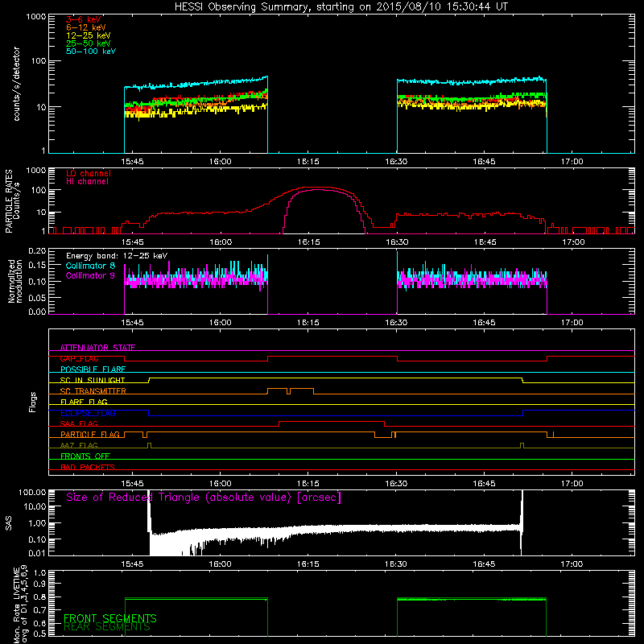The width and height of the screenshot is (644, 644).
Task: Select the red '3-6 keV' legend label
Action: (x=84, y=19)
